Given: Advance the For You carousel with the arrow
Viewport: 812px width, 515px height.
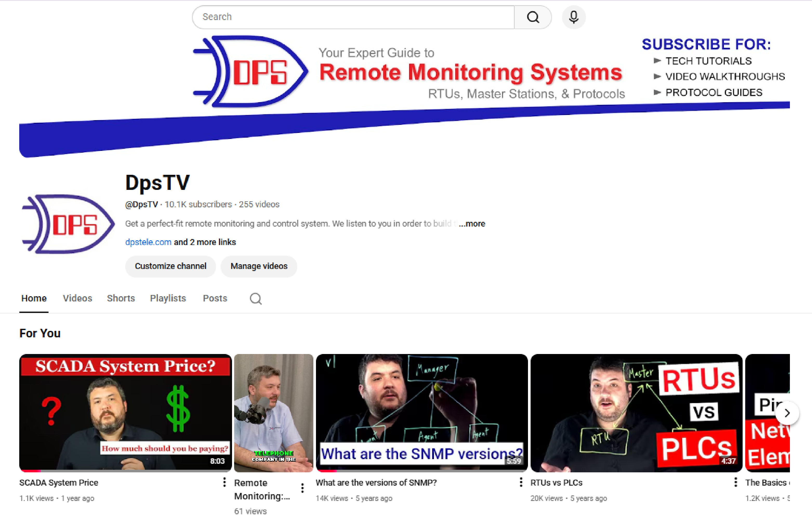Looking at the screenshot, I should (787, 413).
